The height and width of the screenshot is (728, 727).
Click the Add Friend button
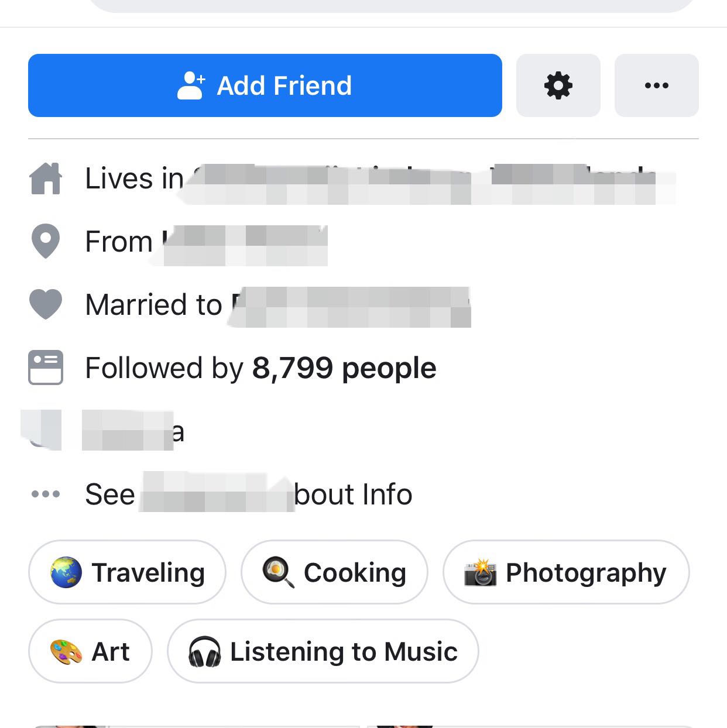pos(265,85)
